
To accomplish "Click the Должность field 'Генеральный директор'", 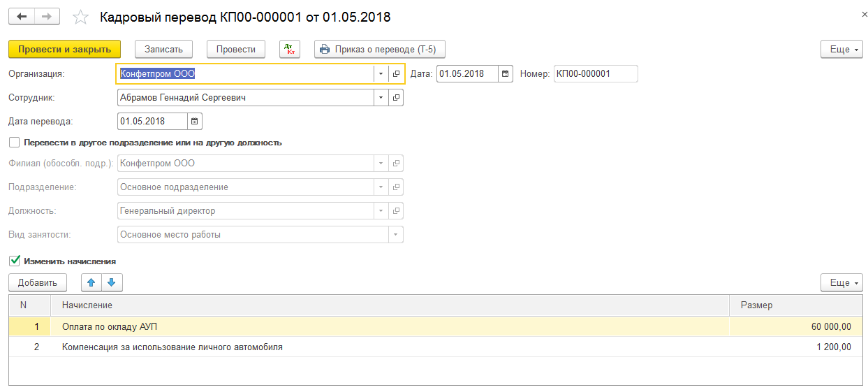I will coord(245,211).
